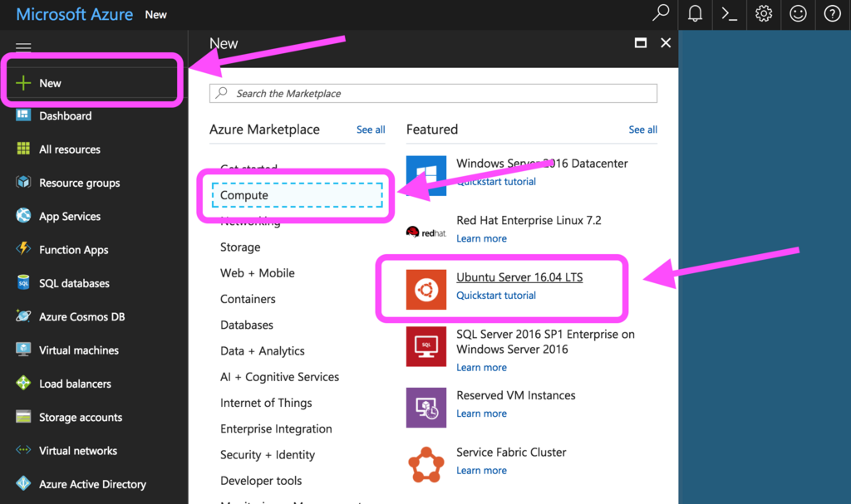Open portal settings gear
This screenshot has width=851, height=504.
pos(763,13)
